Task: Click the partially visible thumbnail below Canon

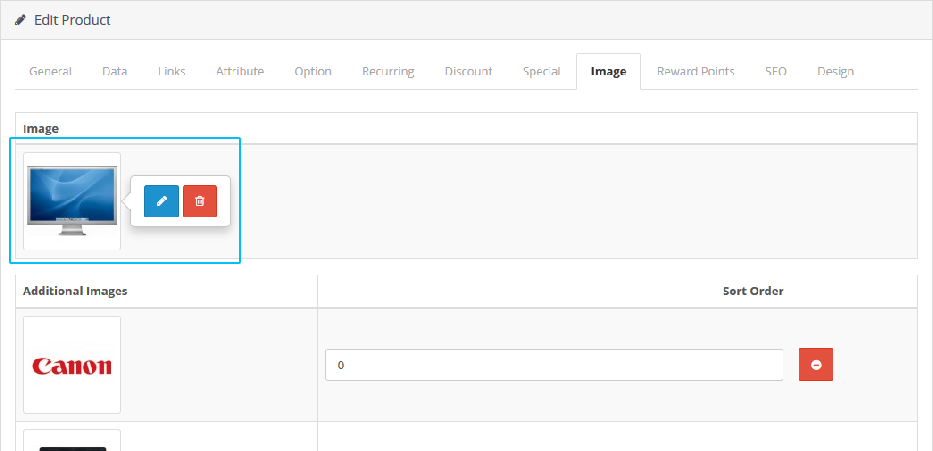Action: [x=72, y=441]
